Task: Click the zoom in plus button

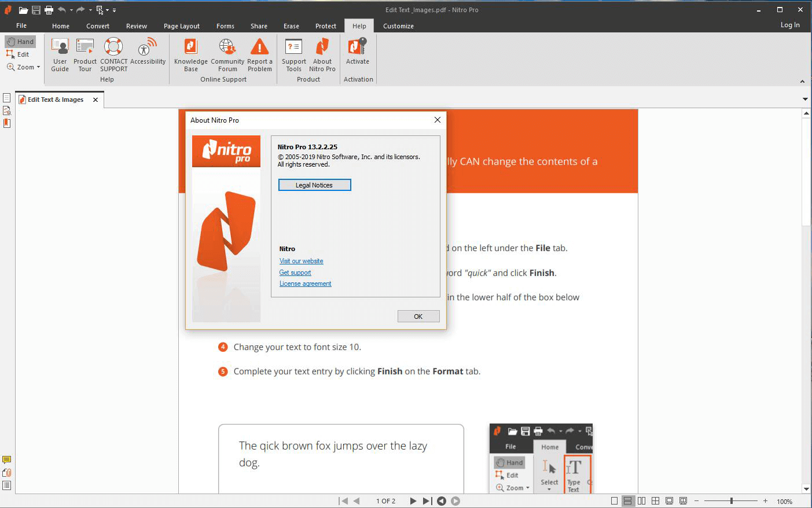Action: 765,501
